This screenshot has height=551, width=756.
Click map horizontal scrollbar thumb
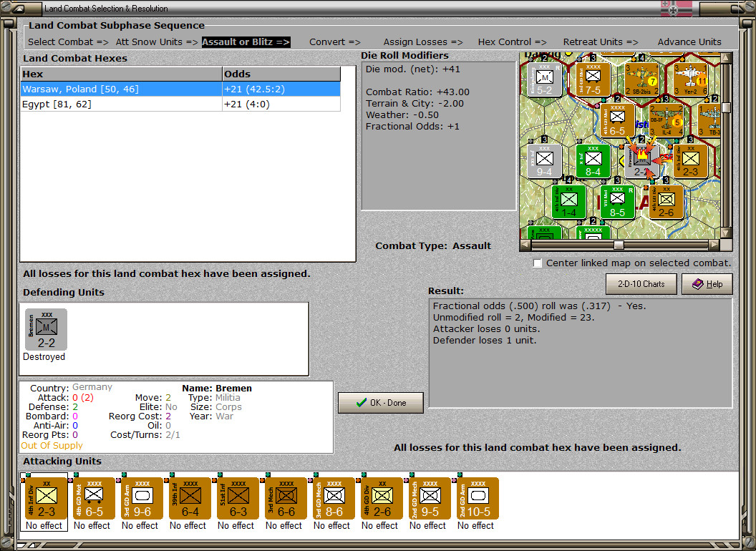[619, 245]
